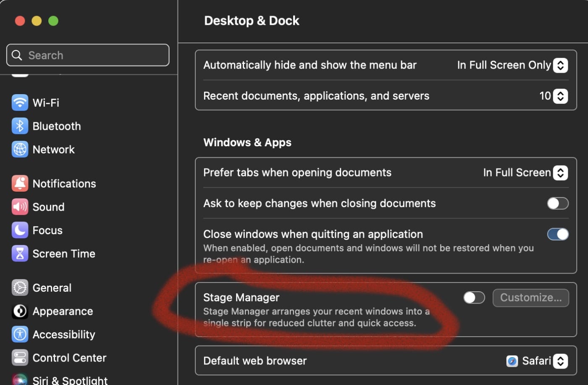Open Notifications via the bell icon

(20, 184)
